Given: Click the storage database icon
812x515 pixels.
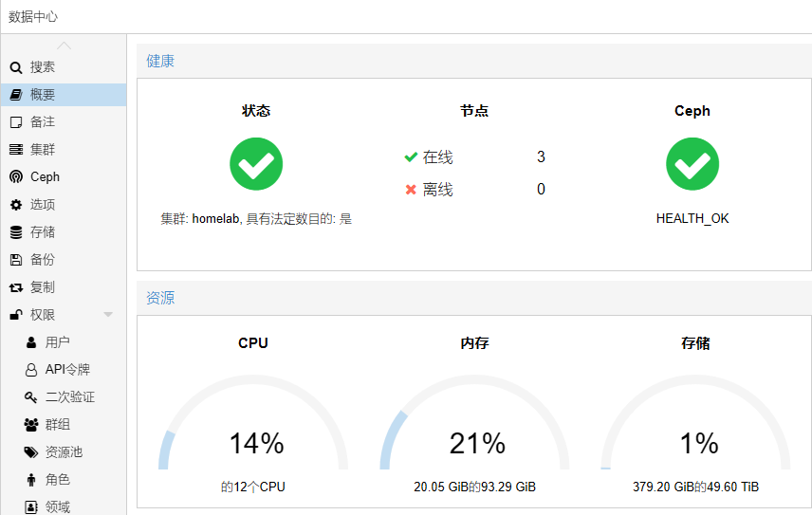Looking at the screenshot, I should coord(15,232).
